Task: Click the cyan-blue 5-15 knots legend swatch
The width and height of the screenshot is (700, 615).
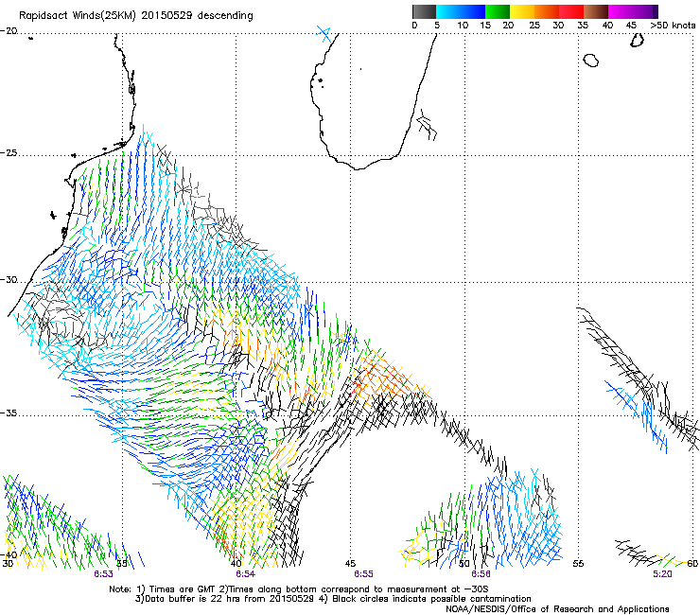Action: tap(461, 11)
